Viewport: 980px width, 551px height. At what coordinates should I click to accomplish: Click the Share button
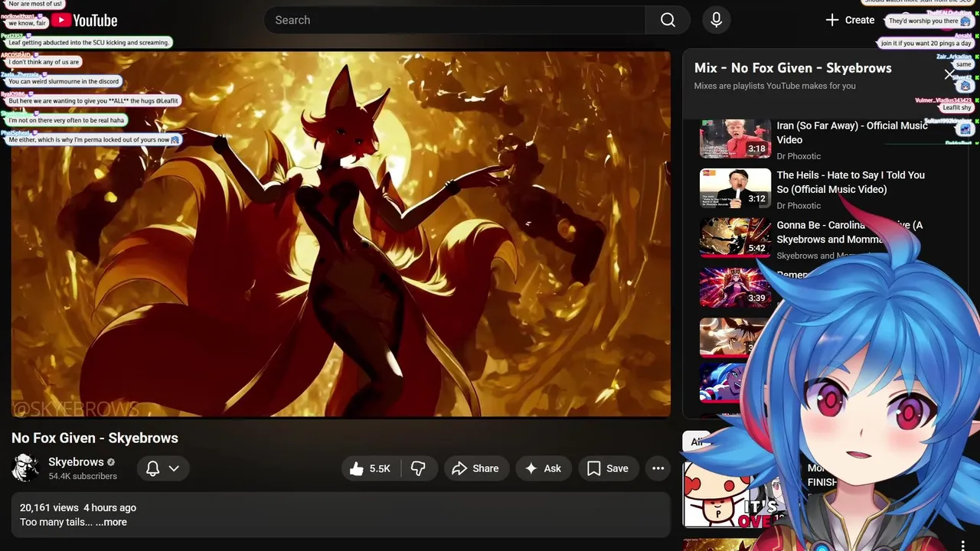pyautogui.click(x=475, y=468)
